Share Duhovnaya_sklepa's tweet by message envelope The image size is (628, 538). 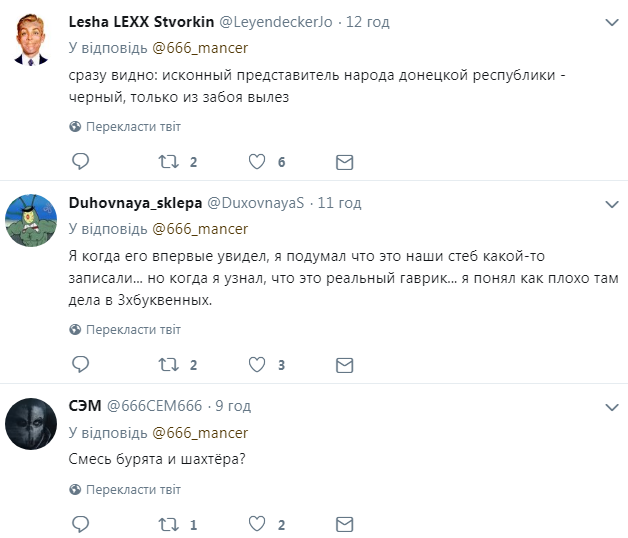pyautogui.click(x=344, y=364)
